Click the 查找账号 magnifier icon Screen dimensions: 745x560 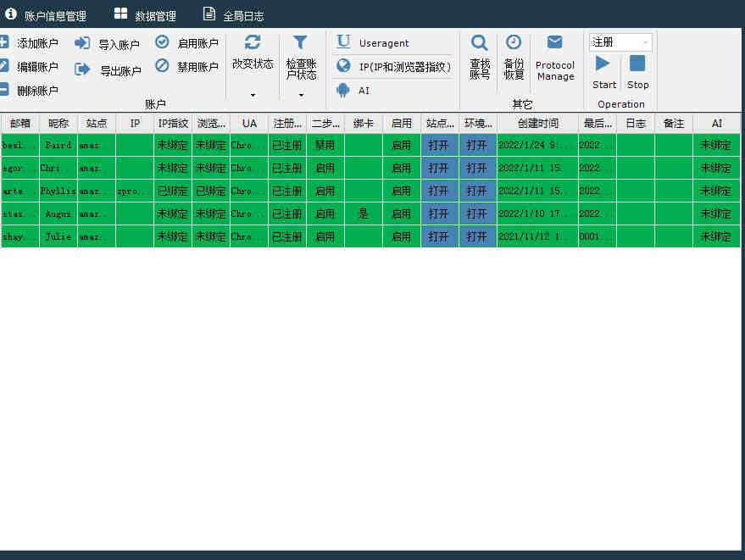(x=479, y=43)
